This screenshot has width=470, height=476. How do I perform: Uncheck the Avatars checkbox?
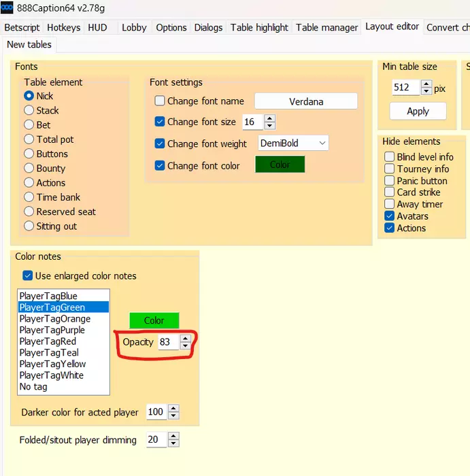tap(389, 216)
